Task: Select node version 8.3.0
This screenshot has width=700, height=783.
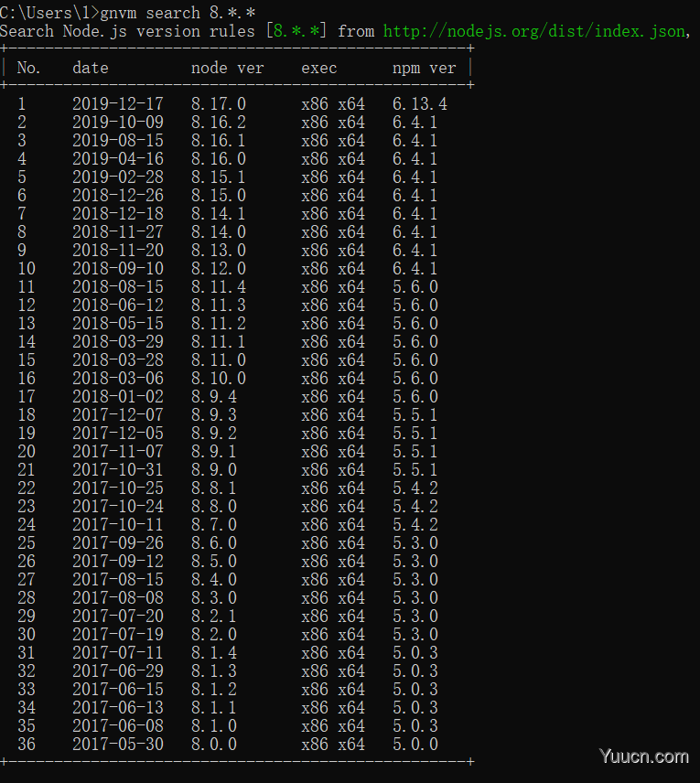Action: (x=214, y=598)
